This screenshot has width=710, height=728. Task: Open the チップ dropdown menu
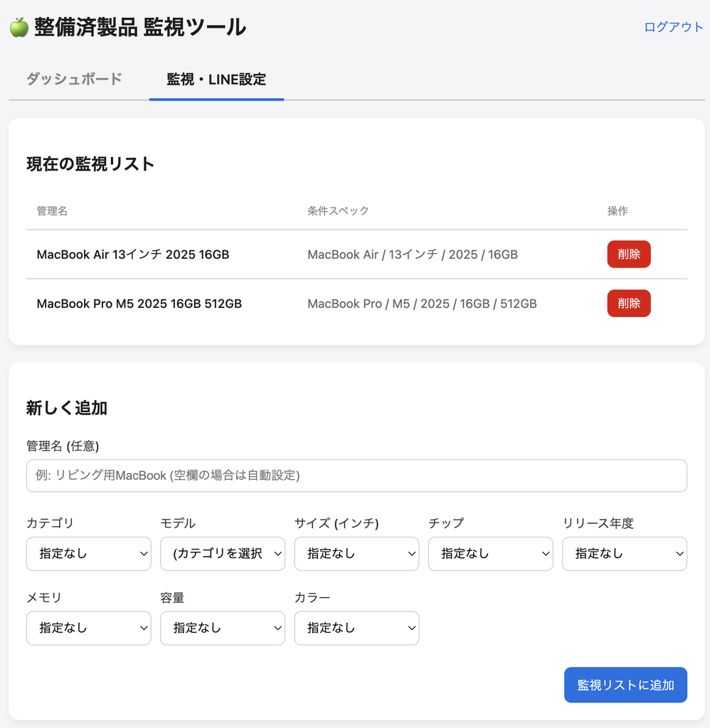[490, 554]
